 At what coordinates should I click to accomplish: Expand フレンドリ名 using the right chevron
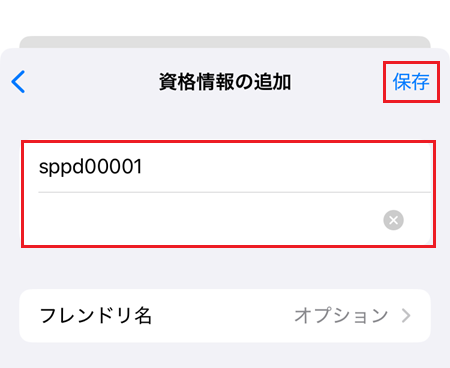406,315
